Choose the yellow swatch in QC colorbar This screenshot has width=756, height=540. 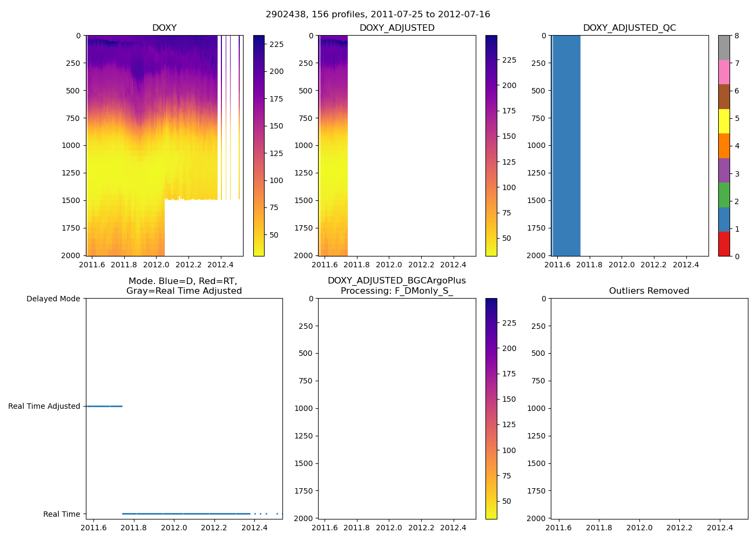(724, 121)
